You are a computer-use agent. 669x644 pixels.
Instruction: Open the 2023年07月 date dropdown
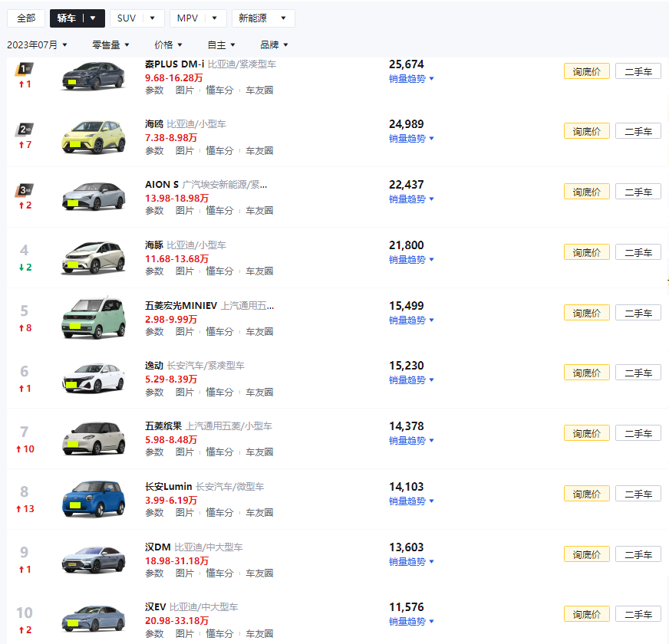pyautogui.click(x=37, y=44)
